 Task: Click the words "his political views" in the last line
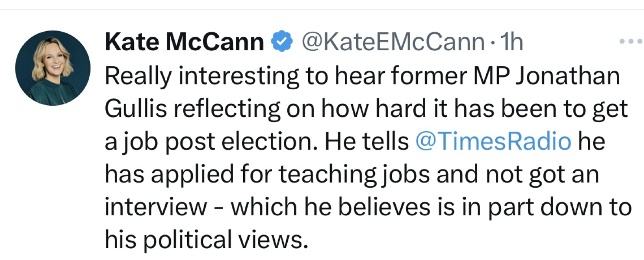pos(205,239)
